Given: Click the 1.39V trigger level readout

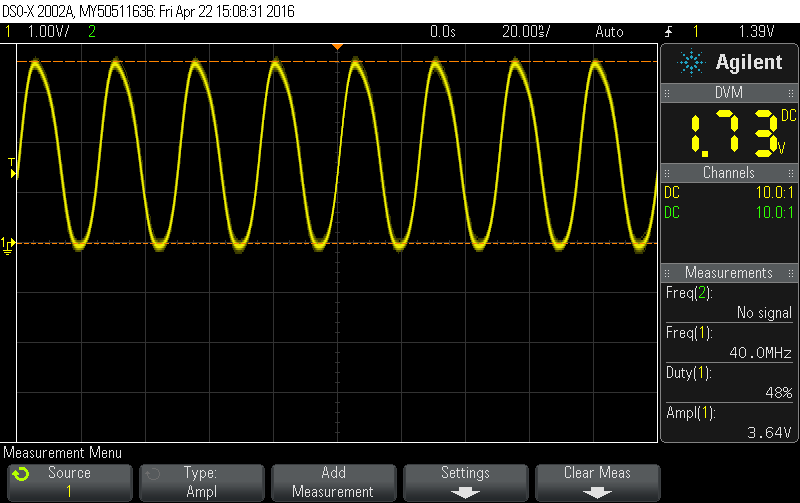Looking at the screenshot, I should (757, 32).
